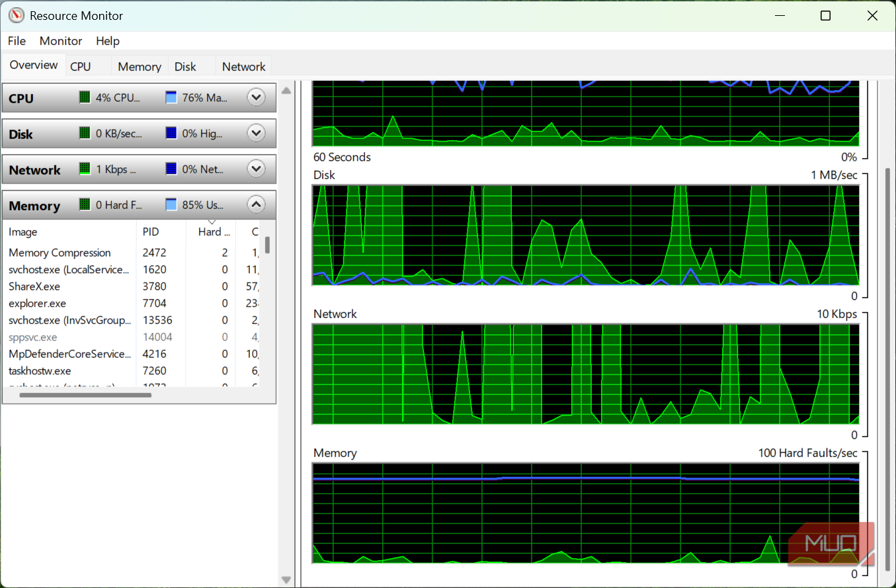The height and width of the screenshot is (588, 896).
Task: Click PID value 13536
Action: point(157,320)
